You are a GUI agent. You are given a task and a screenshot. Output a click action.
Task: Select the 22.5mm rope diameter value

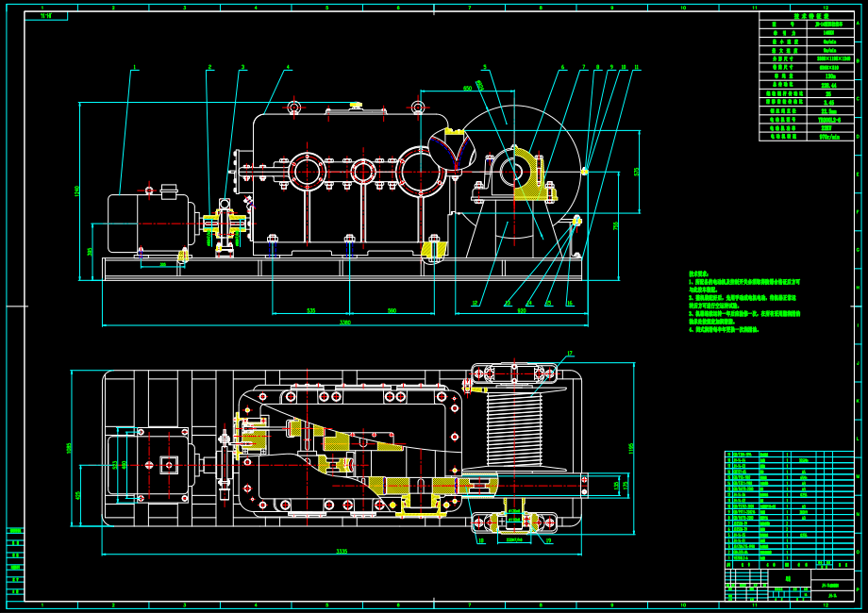pyautogui.click(x=828, y=110)
